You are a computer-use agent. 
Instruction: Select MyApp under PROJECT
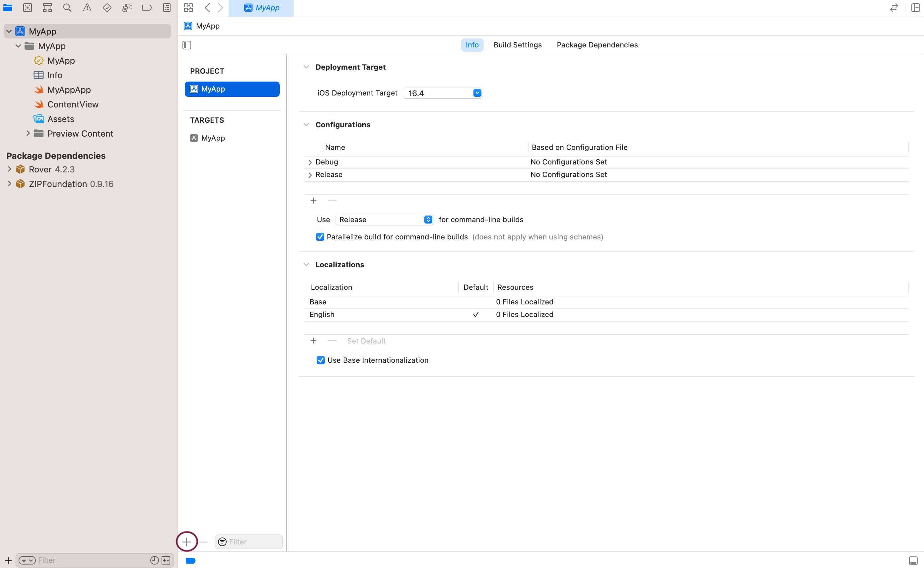click(x=232, y=89)
